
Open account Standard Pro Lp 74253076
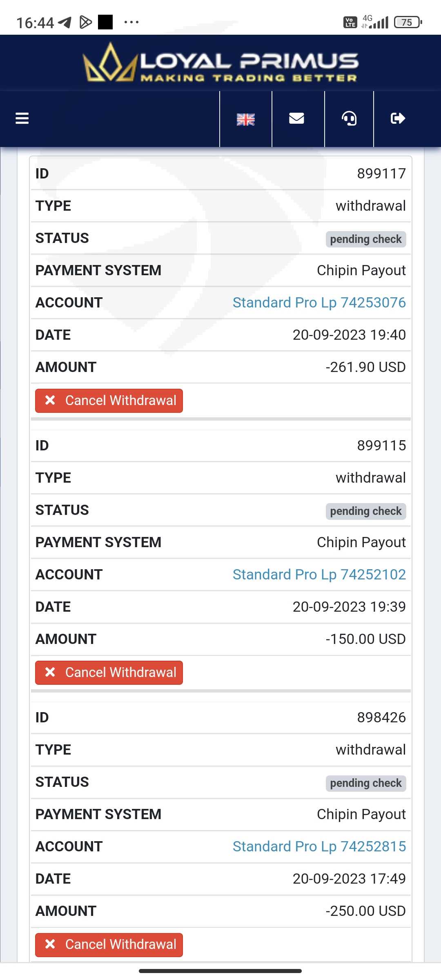pyautogui.click(x=319, y=303)
